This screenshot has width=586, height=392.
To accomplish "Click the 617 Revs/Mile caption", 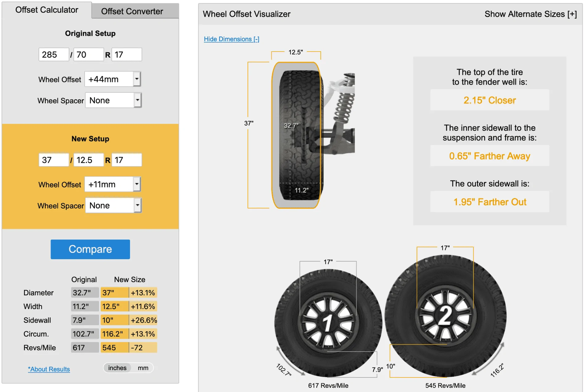I will click(x=328, y=385).
